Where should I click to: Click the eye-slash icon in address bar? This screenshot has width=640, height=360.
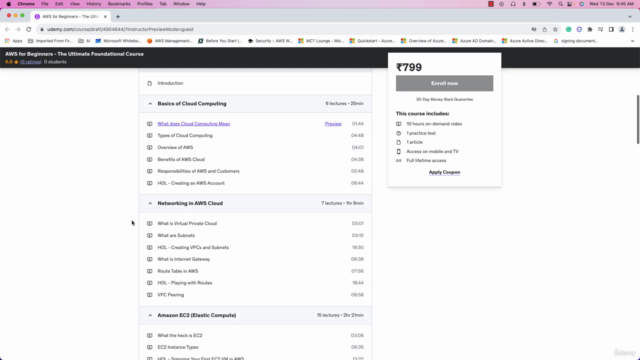(x=534, y=29)
